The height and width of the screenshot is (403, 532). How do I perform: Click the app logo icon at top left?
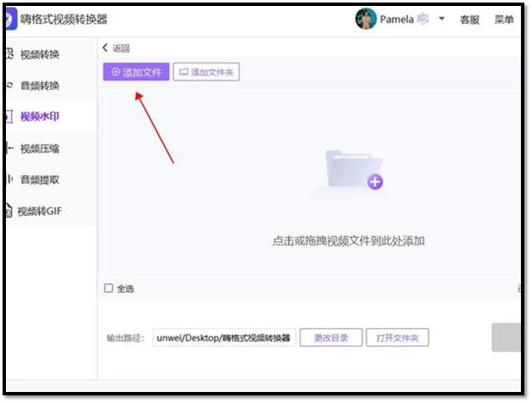tap(11, 19)
